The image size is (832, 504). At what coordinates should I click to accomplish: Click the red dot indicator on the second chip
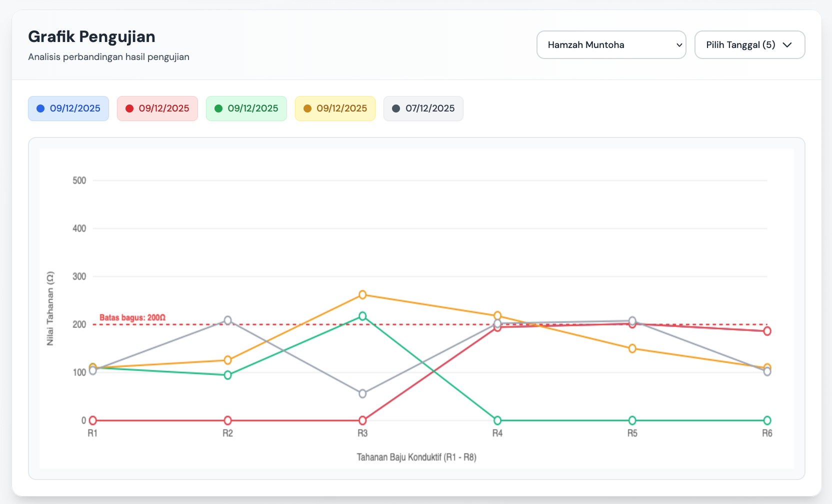coord(129,108)
